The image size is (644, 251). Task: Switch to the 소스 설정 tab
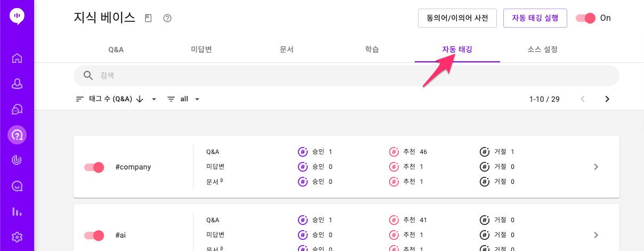(543, 50)
